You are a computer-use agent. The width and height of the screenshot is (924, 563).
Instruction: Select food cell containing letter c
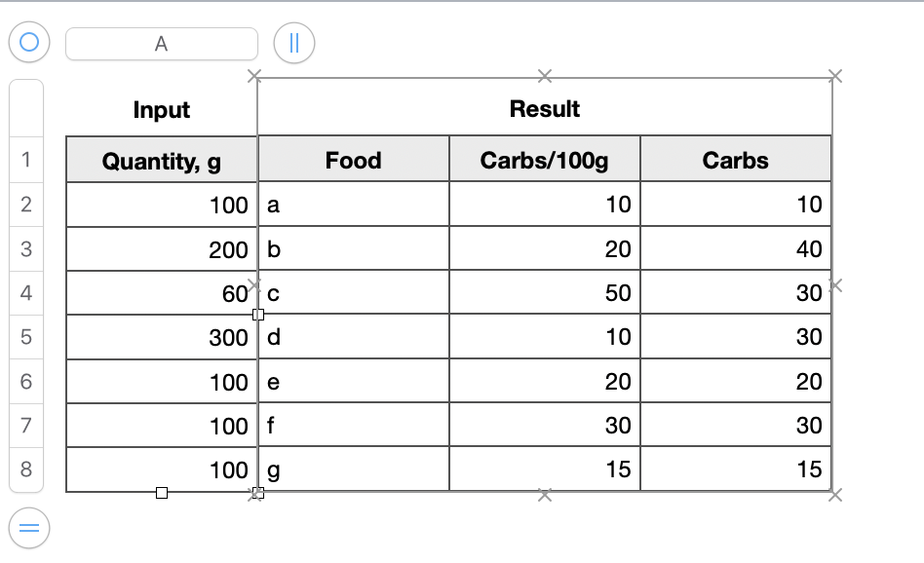coord(354,292)
